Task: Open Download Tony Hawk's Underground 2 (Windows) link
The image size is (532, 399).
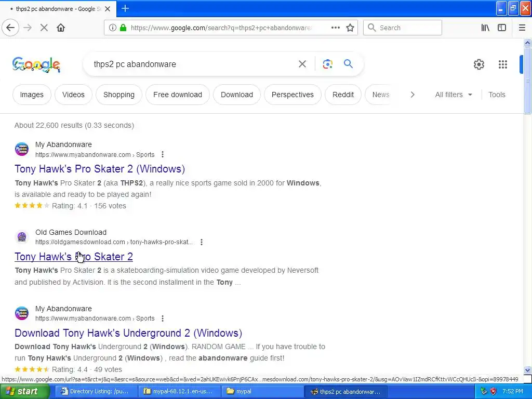Action: (x=128, y=333)
